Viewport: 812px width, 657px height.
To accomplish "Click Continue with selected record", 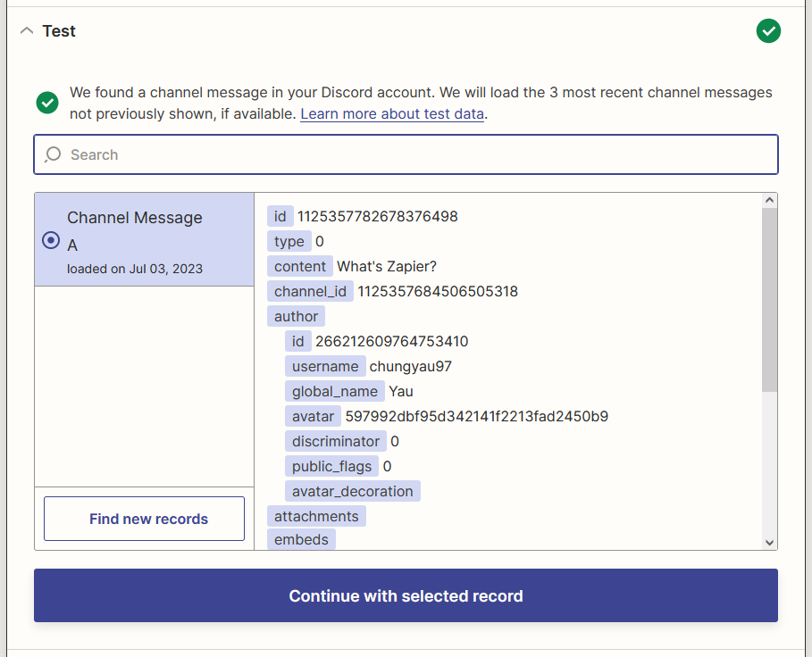I will coord(406,595).
